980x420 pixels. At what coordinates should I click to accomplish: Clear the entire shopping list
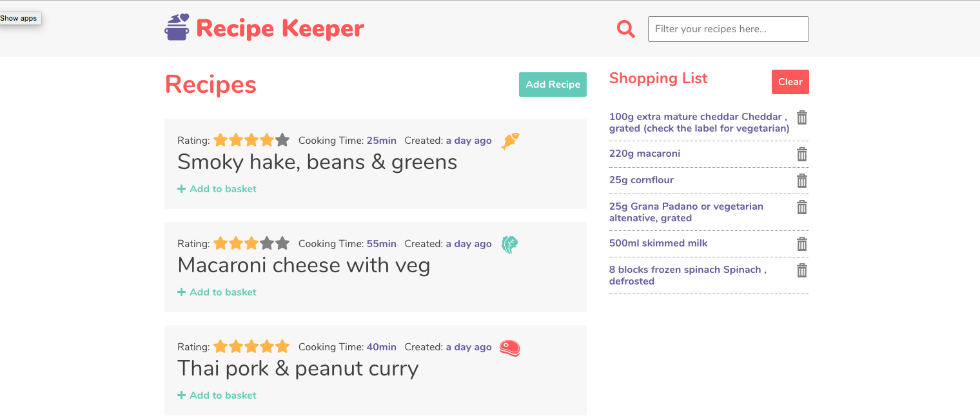[790, 81]
